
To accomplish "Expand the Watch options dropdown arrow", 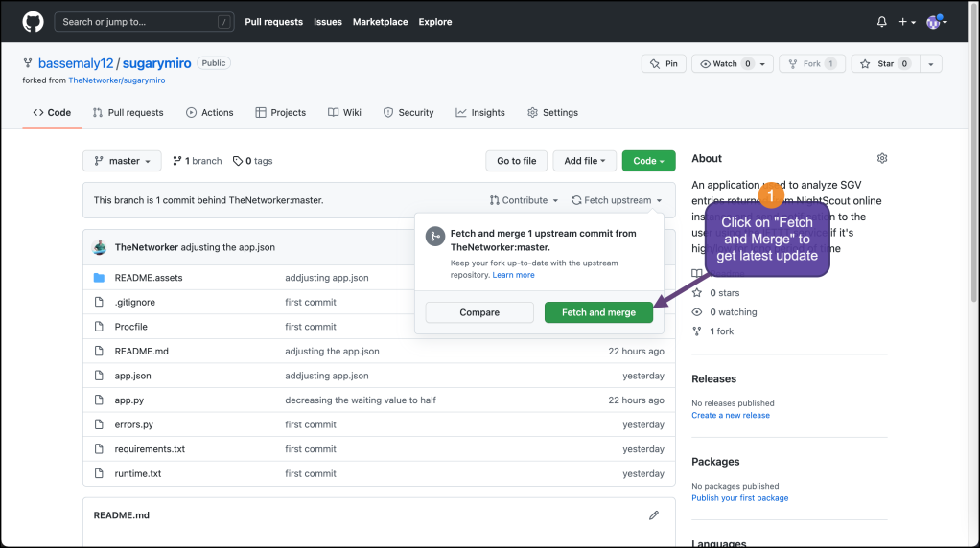I will [x=763, y=63].
